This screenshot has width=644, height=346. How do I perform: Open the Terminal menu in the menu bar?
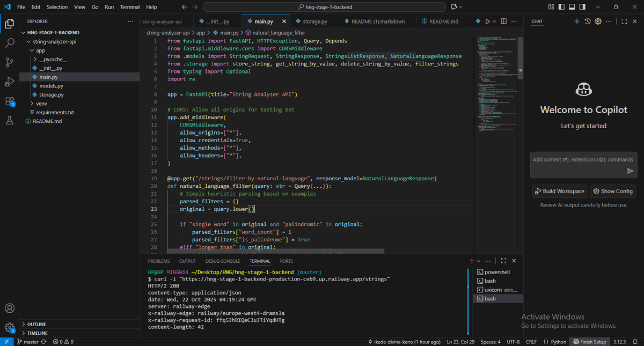pyautogui.click(x=130, y=7)
